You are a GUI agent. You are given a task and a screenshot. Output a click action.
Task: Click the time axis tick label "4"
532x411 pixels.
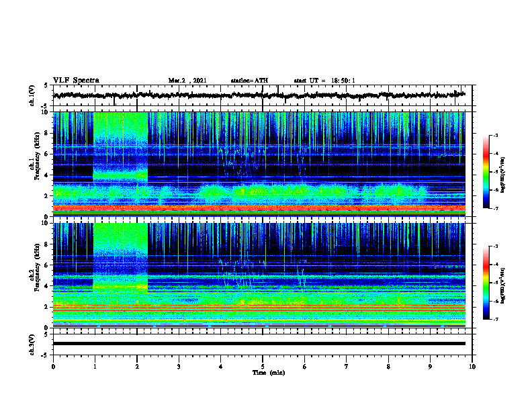pyautogui.click(x=221, y=367)
